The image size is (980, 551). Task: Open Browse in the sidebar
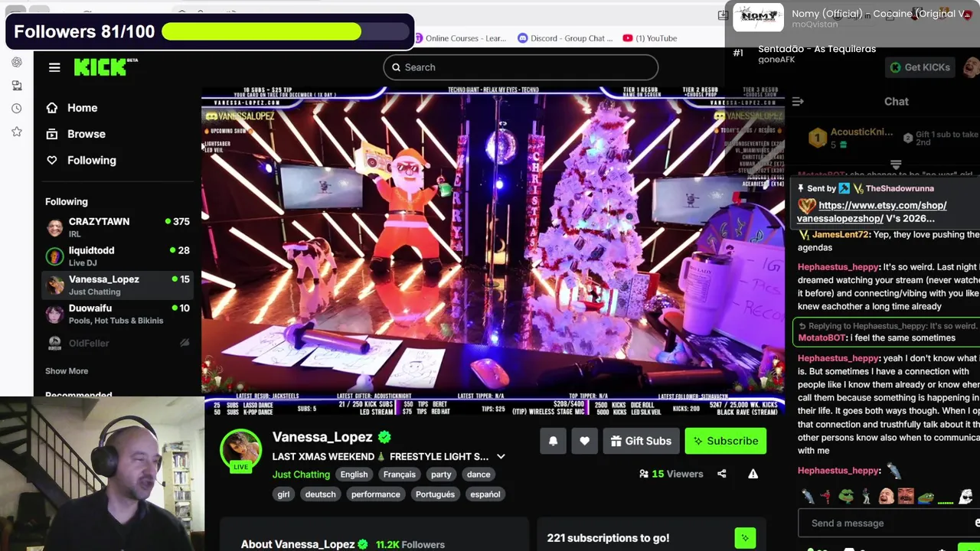86,134
